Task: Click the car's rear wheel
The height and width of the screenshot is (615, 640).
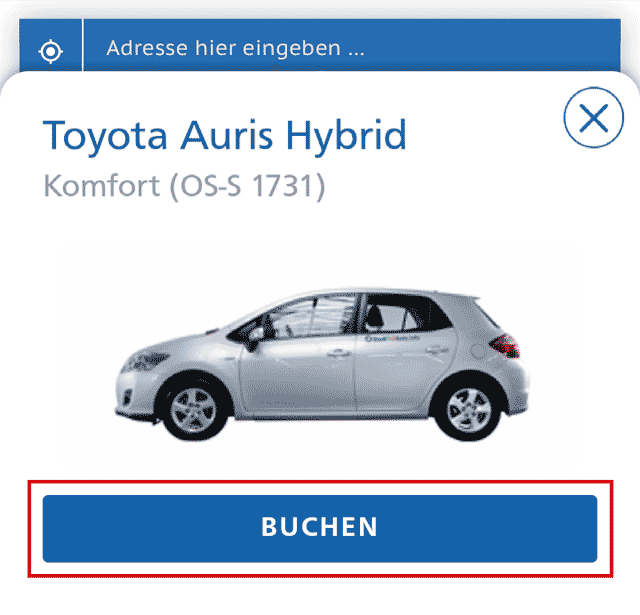Action: (468, 409)
